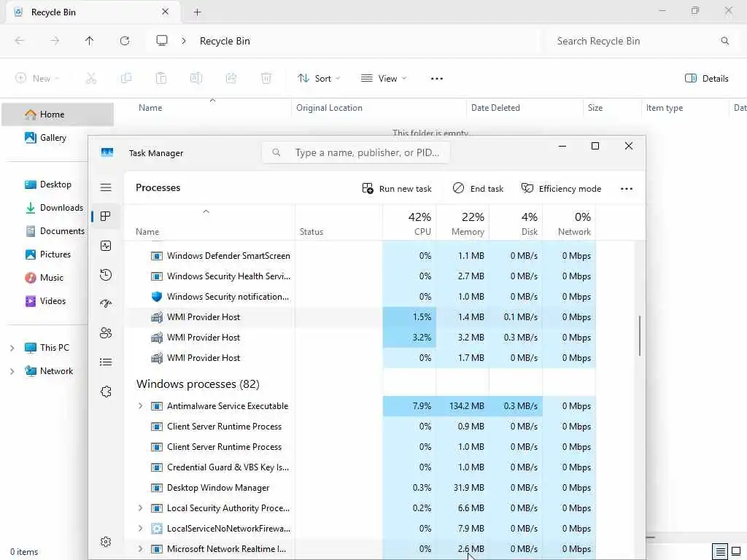Open the Sort dropdown in Explorer
The height and width of the screenshot is (560, 747).
click(319, 79)
